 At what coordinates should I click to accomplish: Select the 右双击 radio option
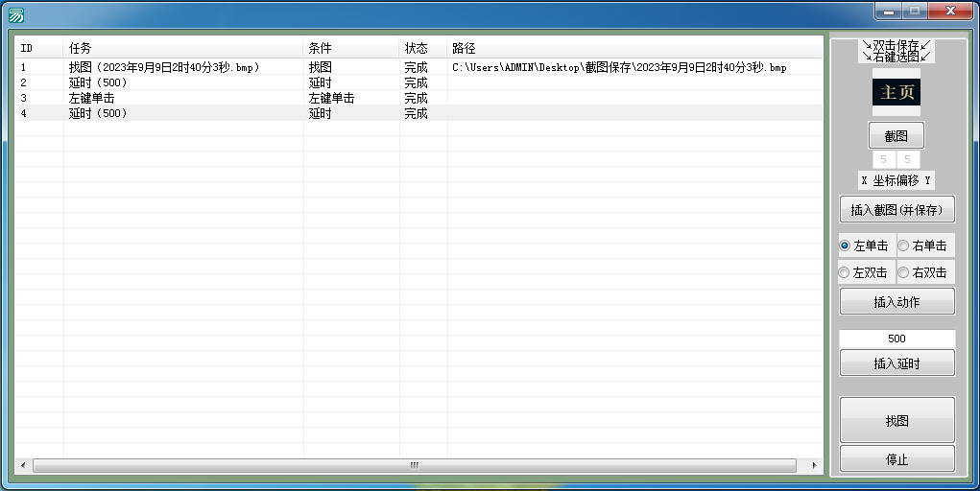[904, 273]
